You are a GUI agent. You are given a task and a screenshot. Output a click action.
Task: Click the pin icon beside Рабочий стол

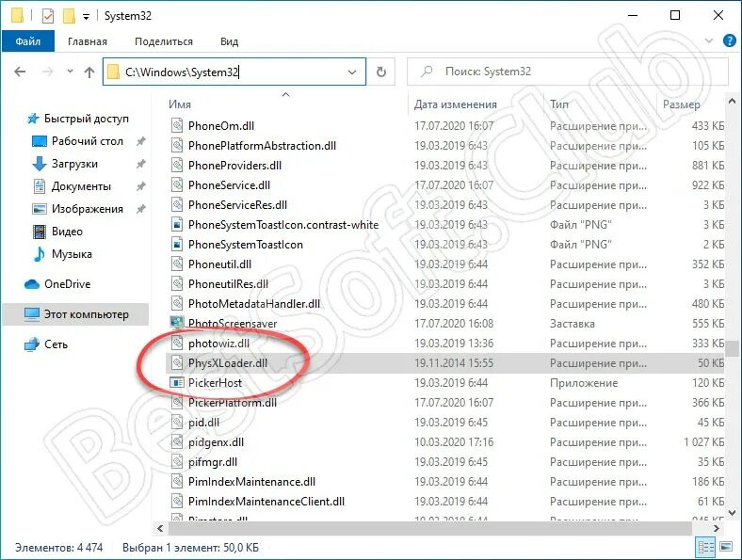tap(140, 141)
